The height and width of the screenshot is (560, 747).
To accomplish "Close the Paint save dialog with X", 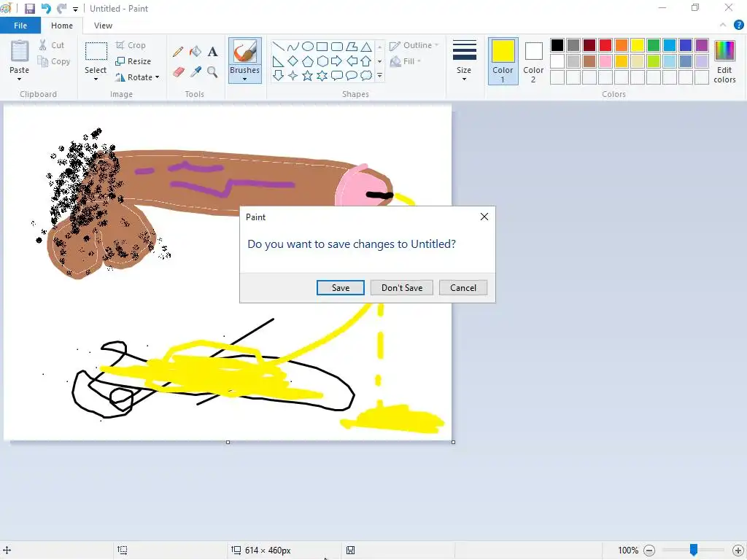I will coord(484,217).
